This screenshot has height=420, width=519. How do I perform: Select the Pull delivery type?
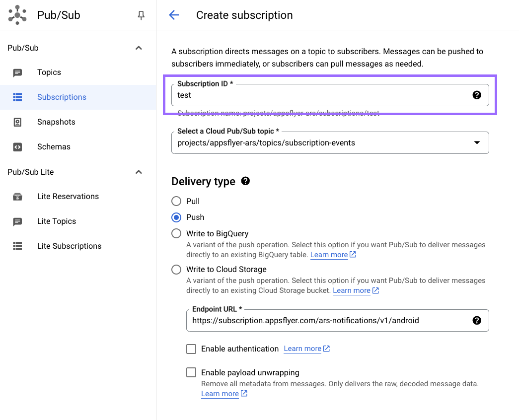click(176, 201)
